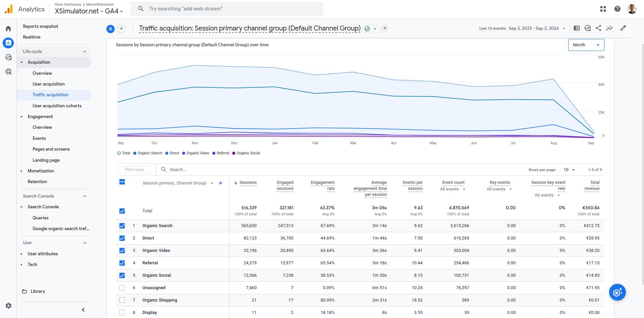This screenshot has width=644, height=318.
Task: Check the Unassigned row checkbox
Action: pos(122,288)
